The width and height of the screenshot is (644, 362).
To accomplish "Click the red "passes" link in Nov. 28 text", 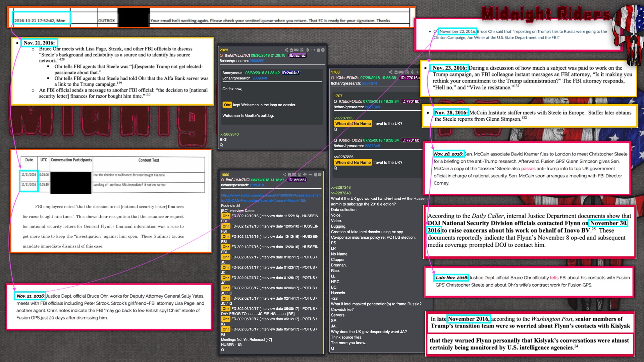I will coord(528,169).
